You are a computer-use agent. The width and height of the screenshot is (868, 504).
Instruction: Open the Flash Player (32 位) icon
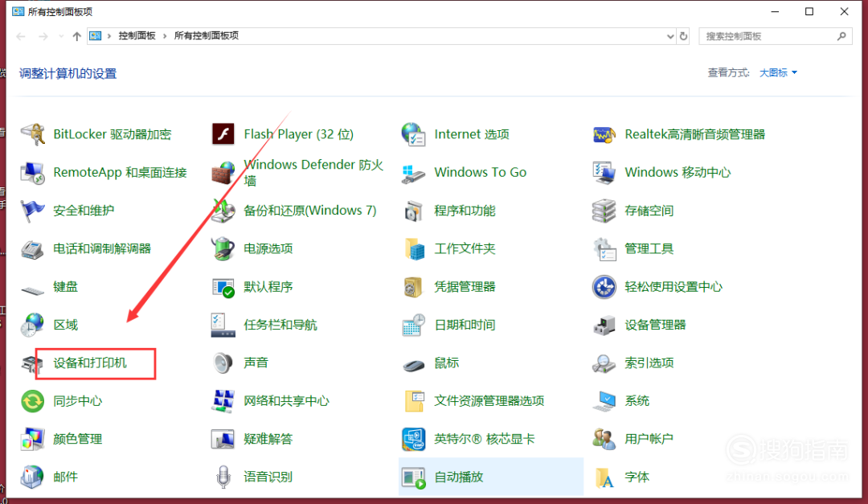point(223,134)
